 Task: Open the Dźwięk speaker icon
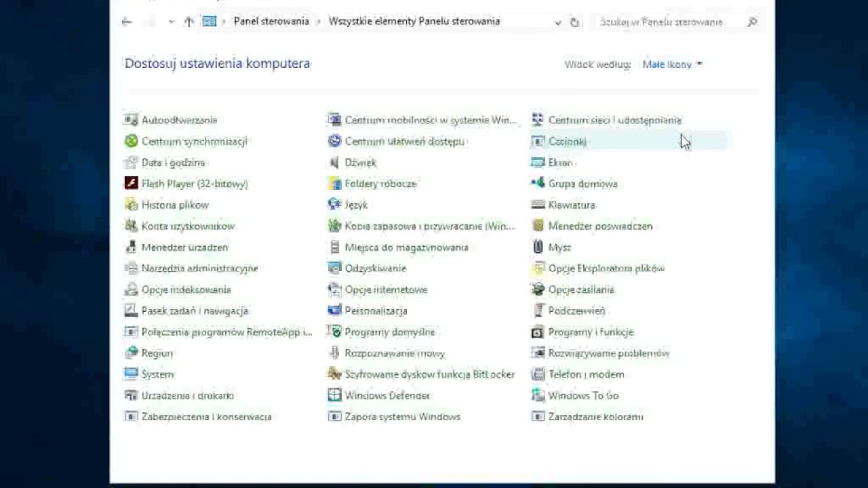(334, 163)
